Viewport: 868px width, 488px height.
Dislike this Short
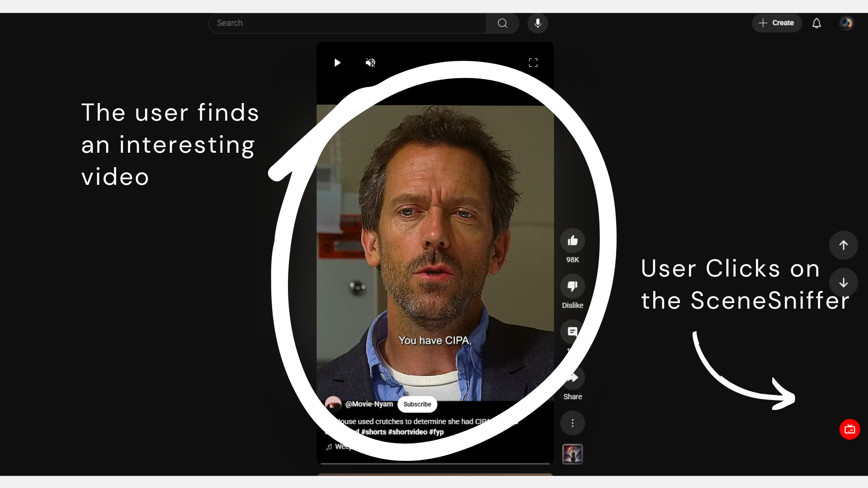tap(572, 286)
